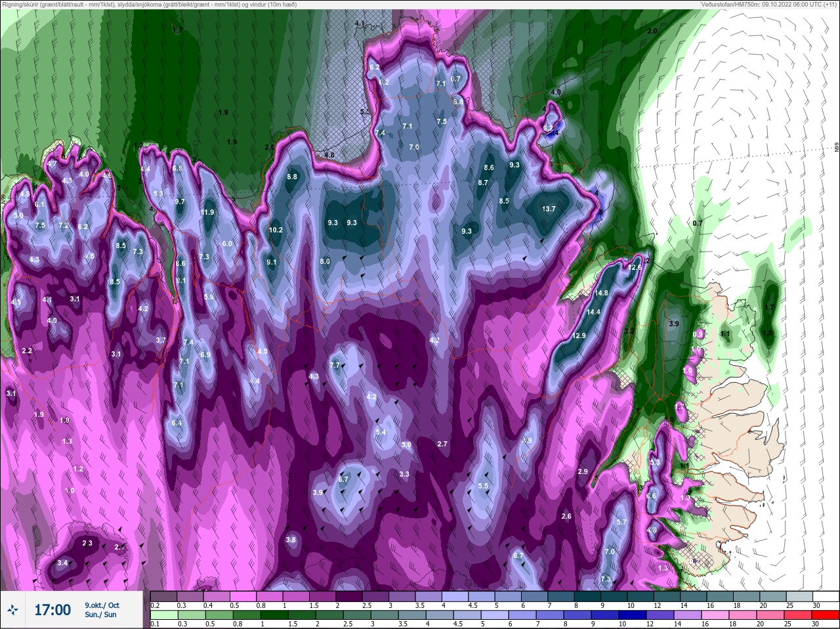
Task: Click the 14.8 precipitation value label
Action: click(x=600, y=293)
